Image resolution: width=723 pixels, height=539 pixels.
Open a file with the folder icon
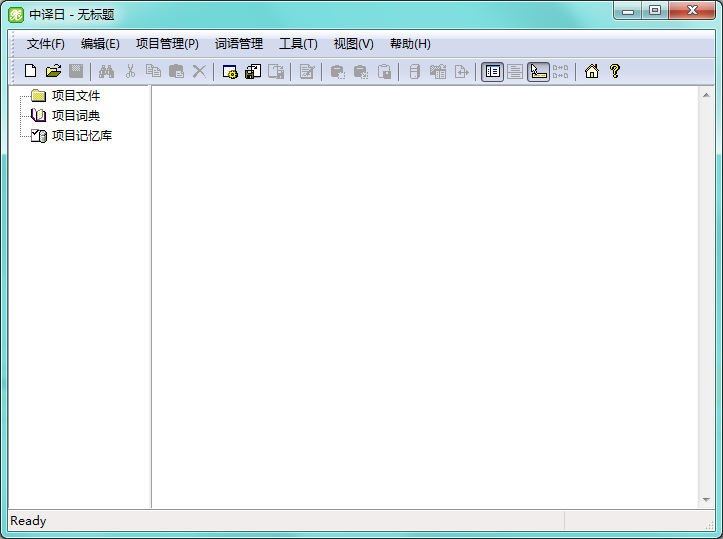pyautogui.click(x=53, y=71)
